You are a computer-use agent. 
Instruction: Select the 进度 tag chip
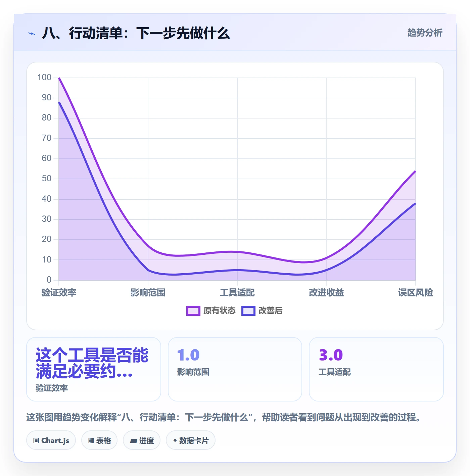[x=142, y=440]
